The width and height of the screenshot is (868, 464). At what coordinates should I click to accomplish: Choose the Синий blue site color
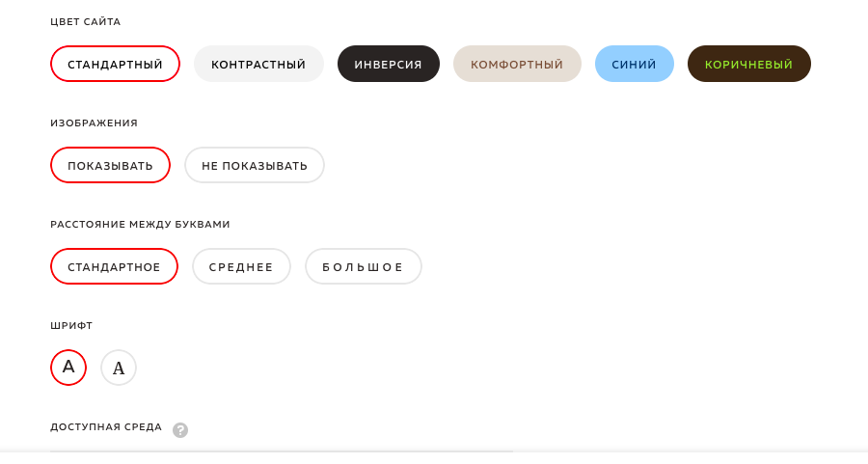tap(635, 64)
